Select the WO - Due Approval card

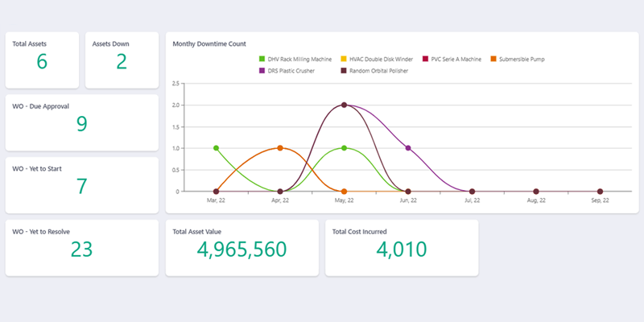point(81,122)
